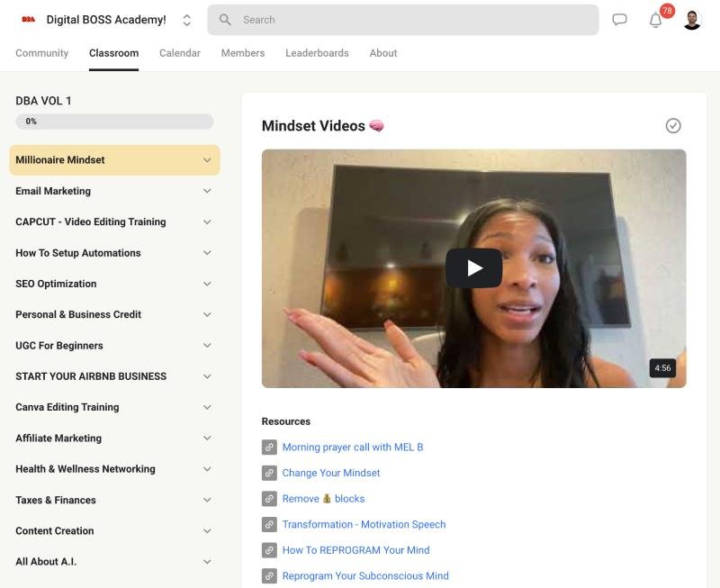Expand Personal & Business Credit chevron
The image size is (720, 588).
tap(207, 314)
